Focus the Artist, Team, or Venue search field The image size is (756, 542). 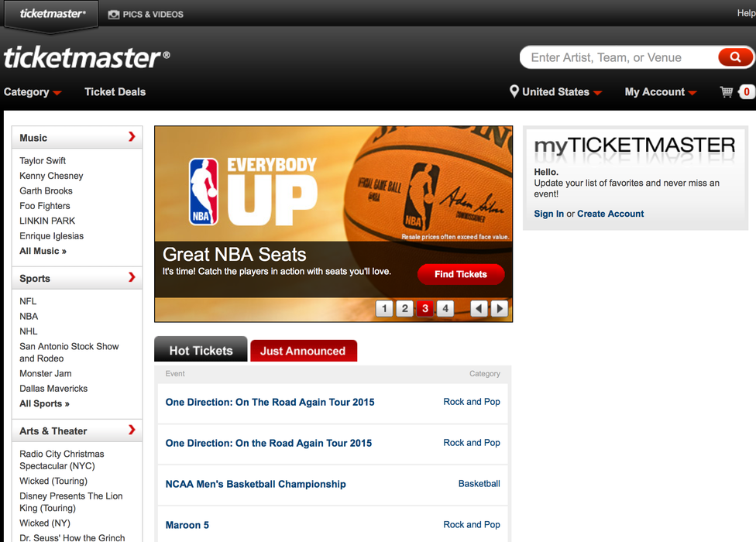coord(618,57)
